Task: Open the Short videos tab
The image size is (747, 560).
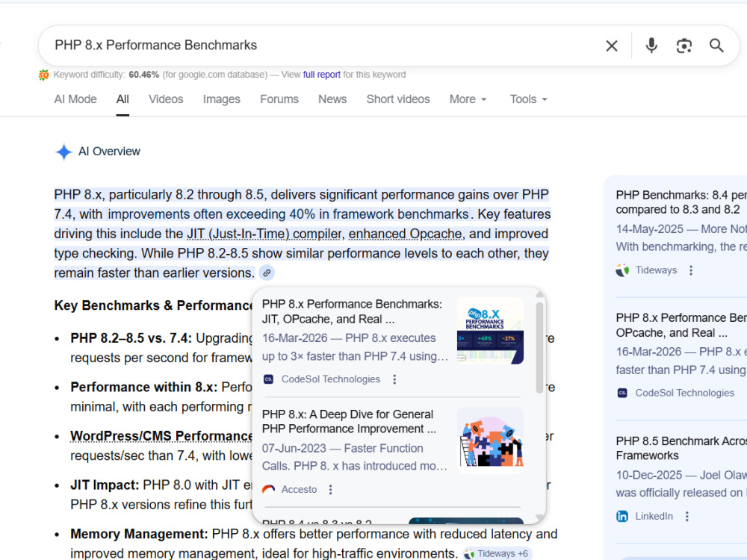Action: [x=398, y=99]
